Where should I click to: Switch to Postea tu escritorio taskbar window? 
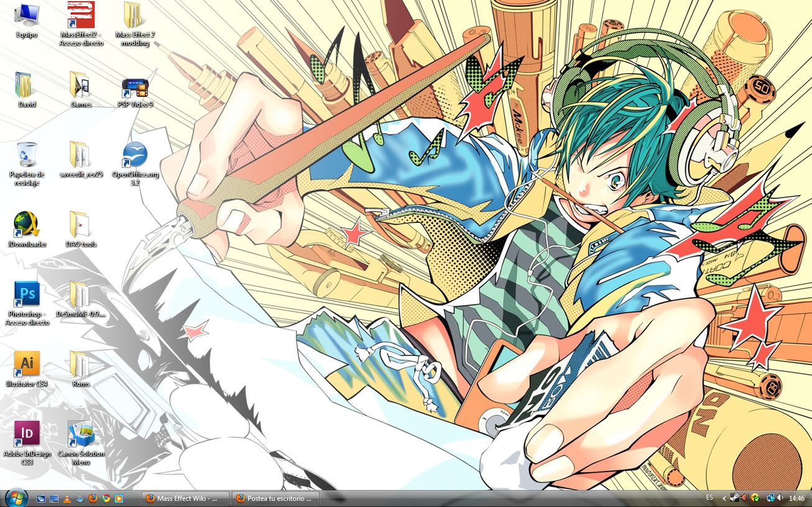coord(274,498)
